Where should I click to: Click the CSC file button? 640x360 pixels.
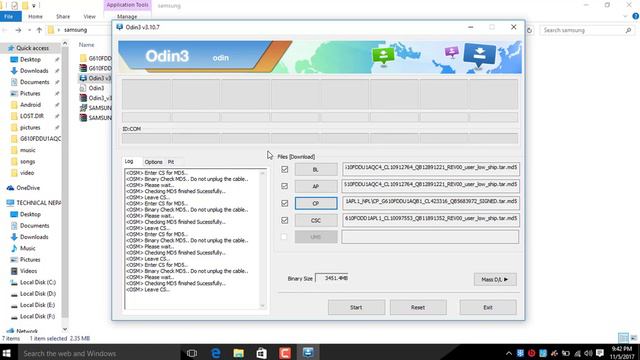point(316,220)
